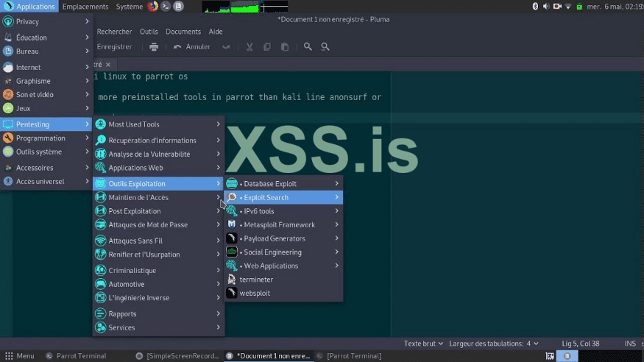
Task: Expand the Internet submenu arrow
Action: point(87,67)
